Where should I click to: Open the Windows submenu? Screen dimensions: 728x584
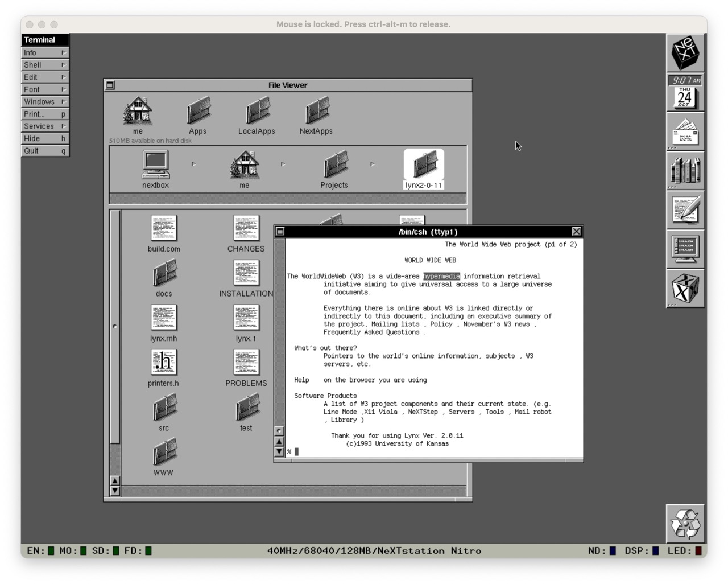pyautogui.click(x=45, y=102)
